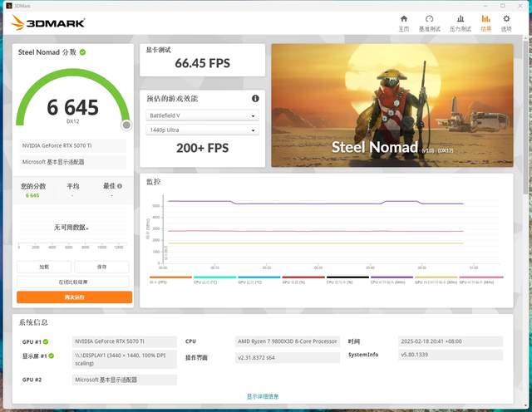Toggle the red GPU load legend swatch
Image resolution: width=532 pixels, height=412 pixels.
click(303, 277)
